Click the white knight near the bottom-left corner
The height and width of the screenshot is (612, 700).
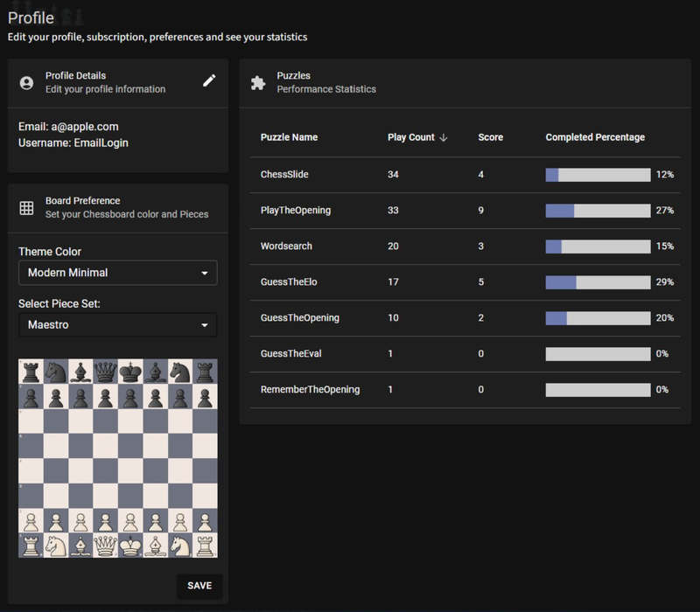click(56, 546)
